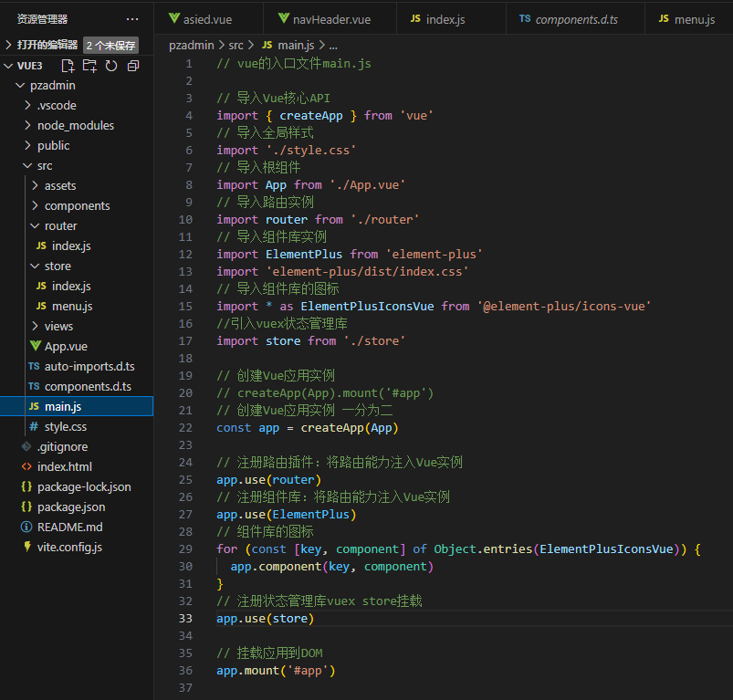Screen dimensions: 733x700
Task: Expand the public folder
Action: [x=27, y=146]
